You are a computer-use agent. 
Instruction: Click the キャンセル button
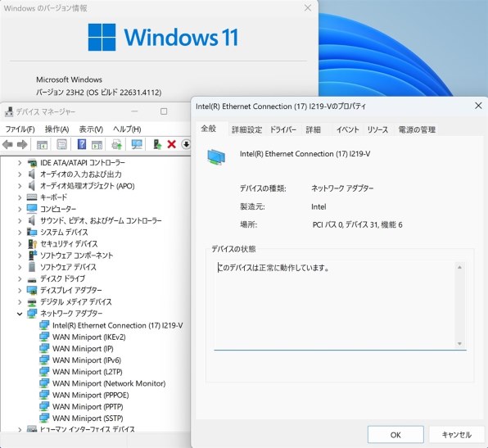(457, 435)
